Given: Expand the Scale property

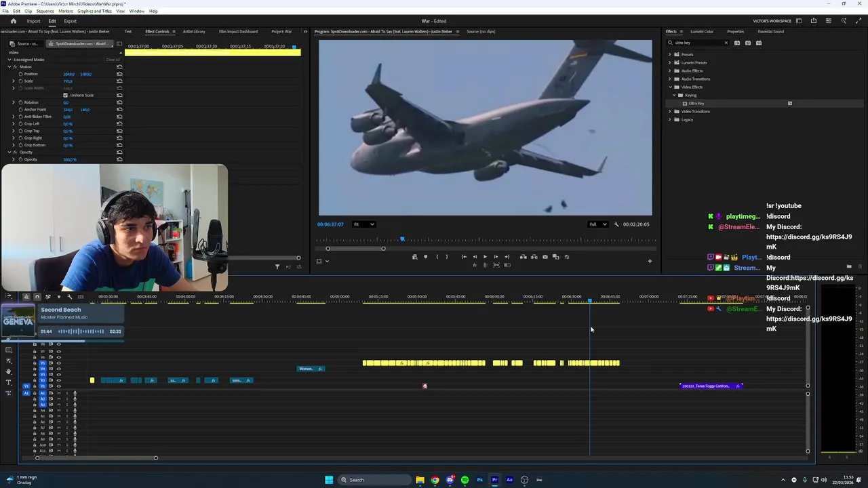Looking at the screenshot, I should click(x=13, y=81).
